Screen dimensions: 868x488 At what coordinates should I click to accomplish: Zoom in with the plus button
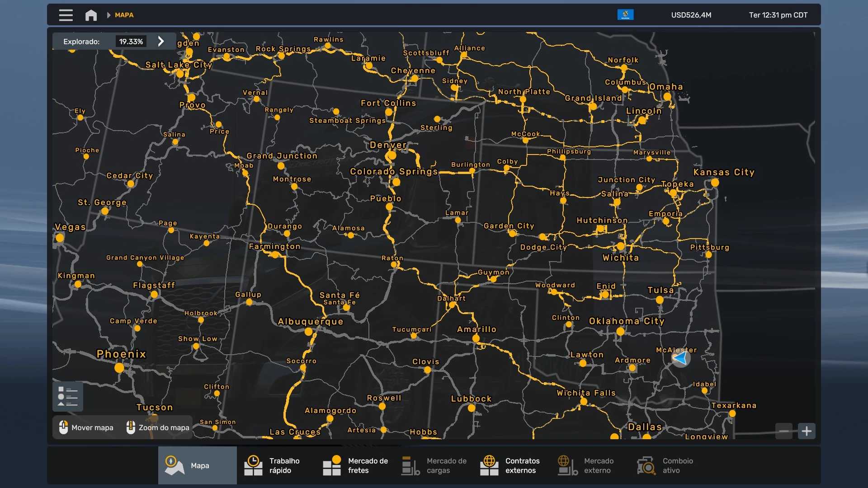[807, 431]
